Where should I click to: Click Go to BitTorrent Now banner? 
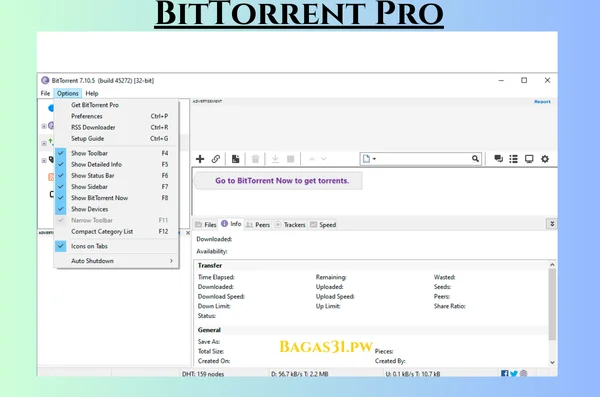[279, 181]
